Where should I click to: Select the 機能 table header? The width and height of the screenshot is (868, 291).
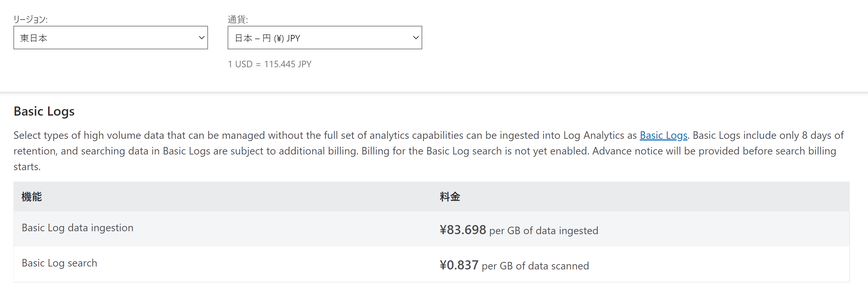32,197
